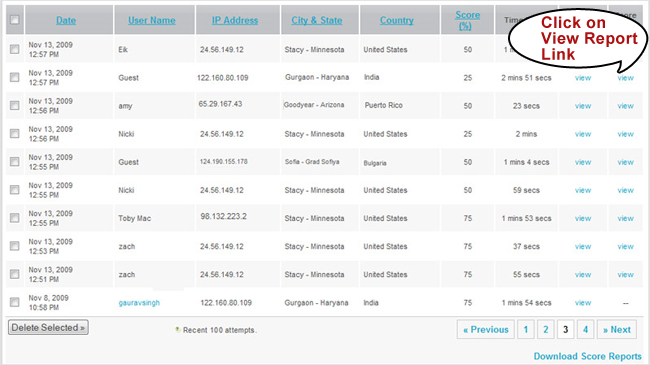Click last view link in zach's 12:51 PM row
This screenshot has height=365, width=650.
point(626,275)
